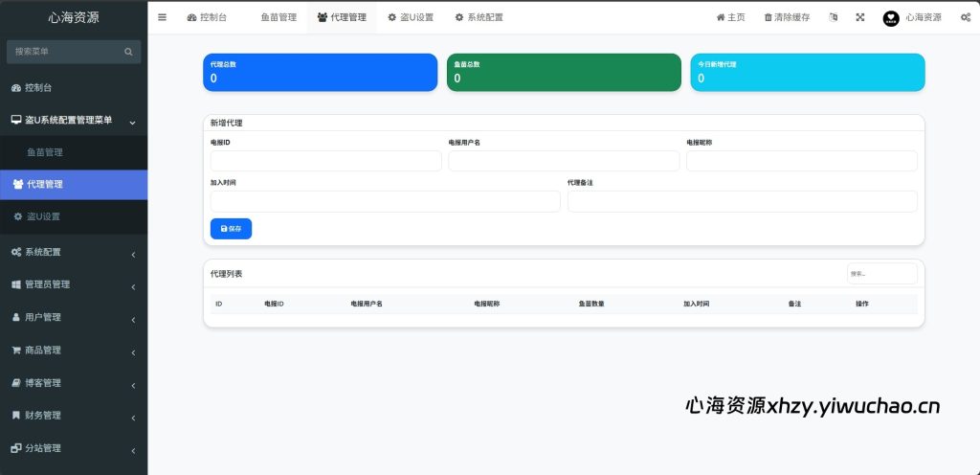Expand the 系统配置 sidebar chevron
Viewport: 980px width, 475px height.
[x=133, y=255]
